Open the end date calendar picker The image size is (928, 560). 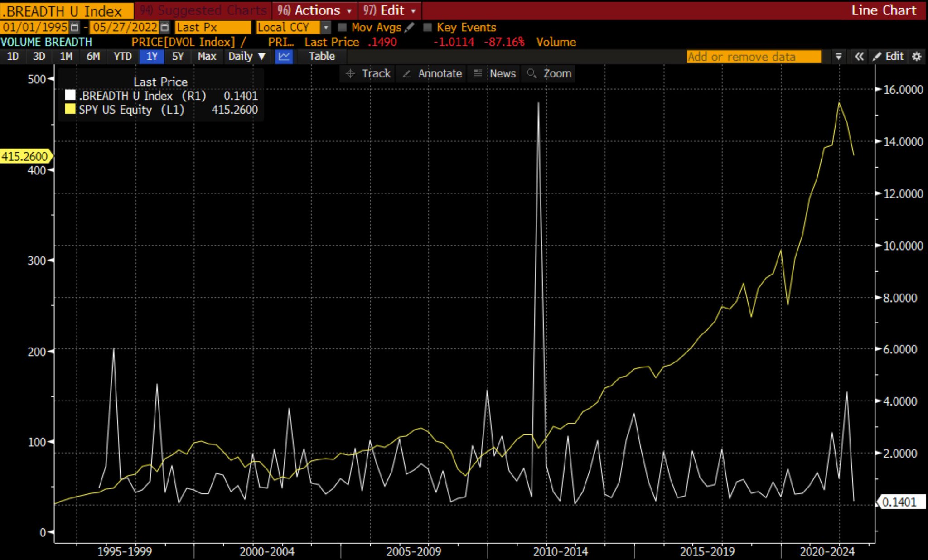[x=165, y=27]
